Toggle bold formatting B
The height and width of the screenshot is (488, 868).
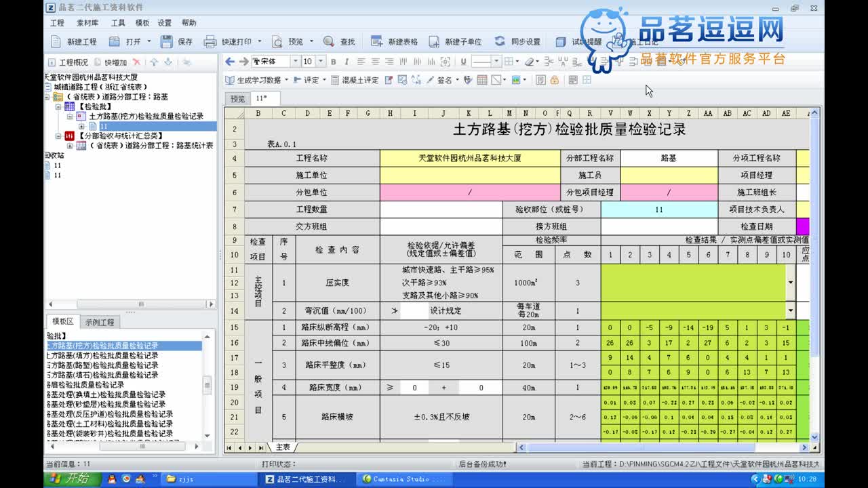click(x=333, y=62)
